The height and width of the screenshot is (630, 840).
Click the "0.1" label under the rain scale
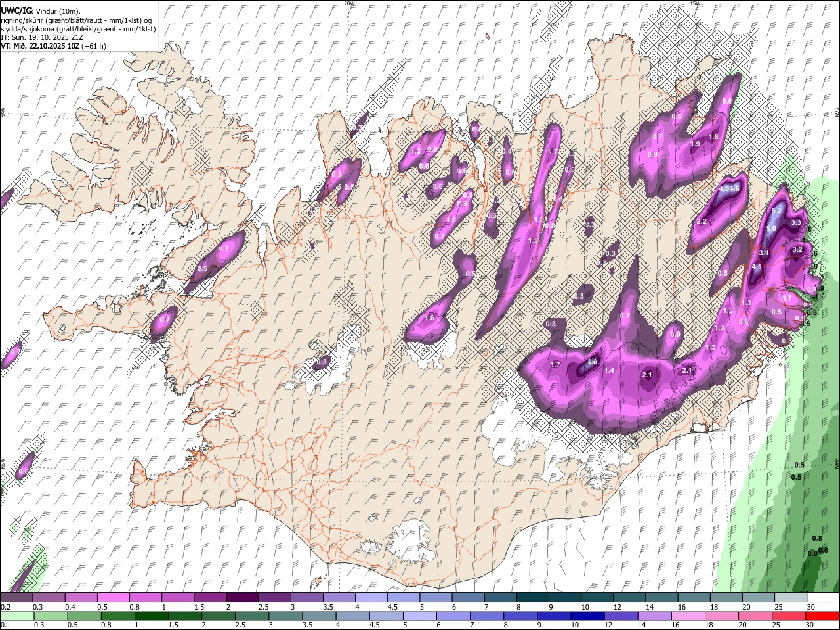[5, 625]
